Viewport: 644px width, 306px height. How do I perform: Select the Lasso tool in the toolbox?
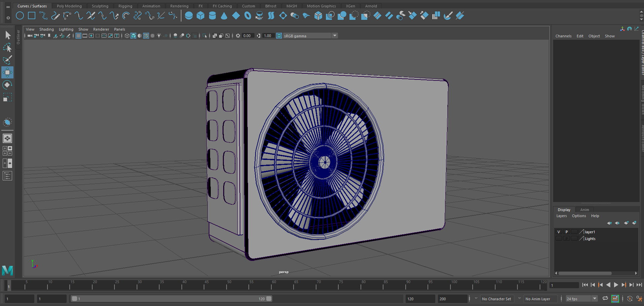tap(7, 47)
